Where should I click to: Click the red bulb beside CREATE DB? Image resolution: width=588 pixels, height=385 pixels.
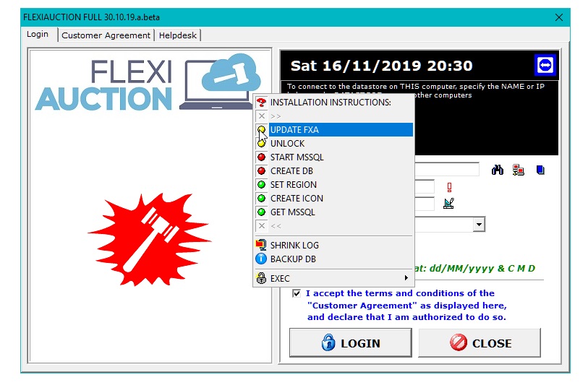[x=261, y=171]
